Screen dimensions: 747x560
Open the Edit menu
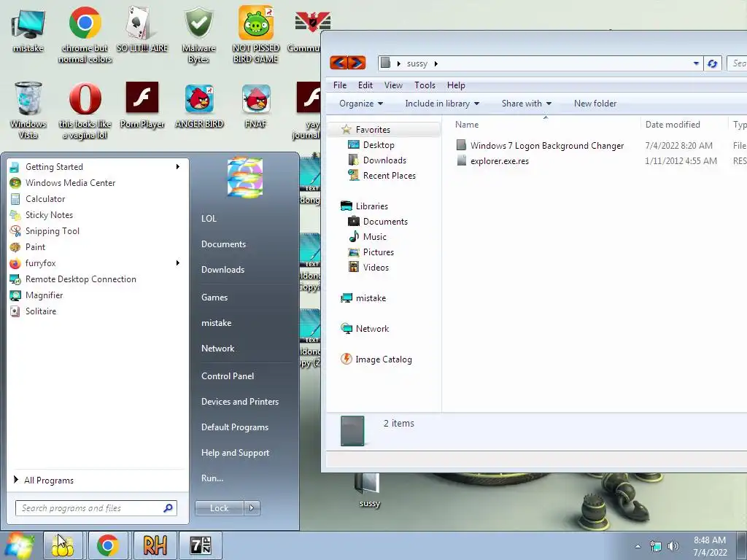tap(365, 85)
